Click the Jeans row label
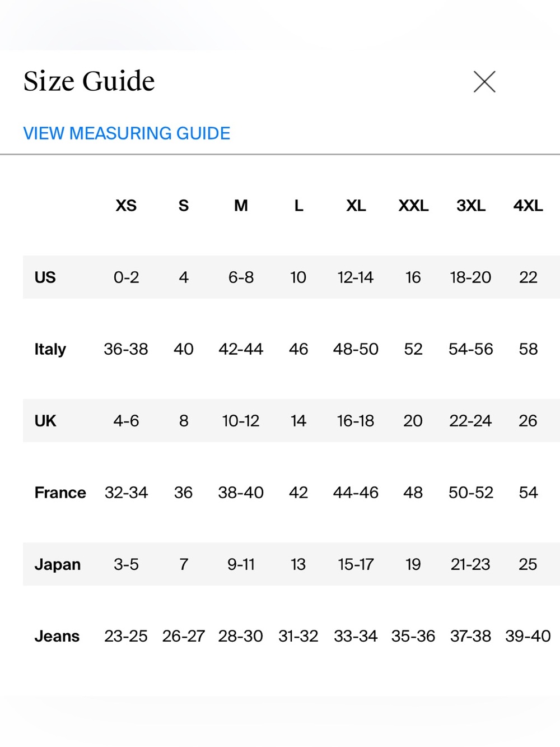Screen dimensions: 560x747 (57, 636)
